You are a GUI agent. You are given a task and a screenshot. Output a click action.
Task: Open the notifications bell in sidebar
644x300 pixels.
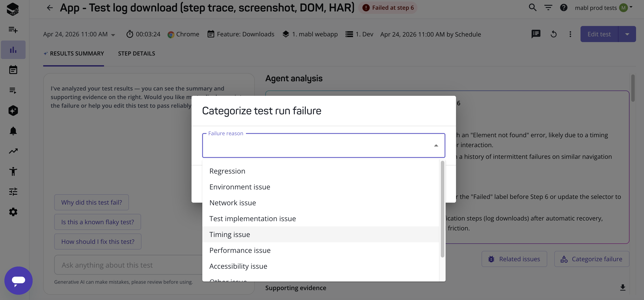coord(13,131)
